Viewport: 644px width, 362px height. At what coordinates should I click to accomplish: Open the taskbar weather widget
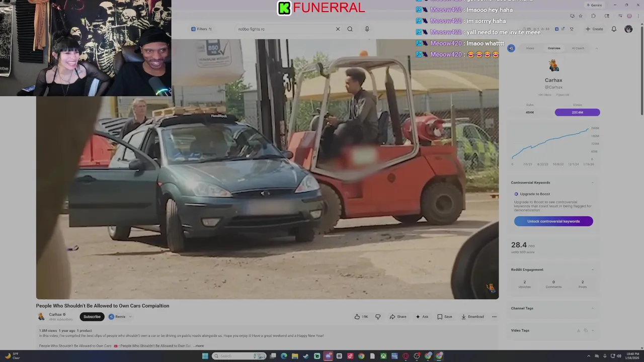click(x=13, y=356)
